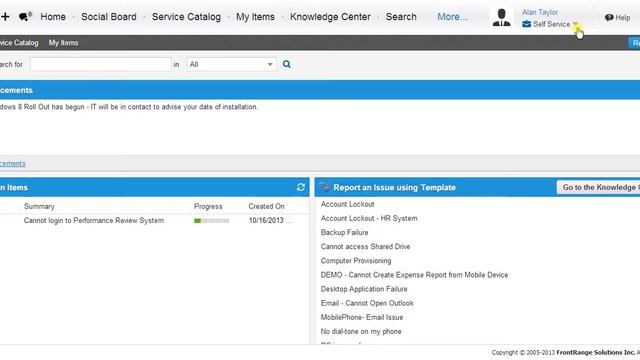Open 'Cannot login to Performance Review System' item

tap(94, 220)
